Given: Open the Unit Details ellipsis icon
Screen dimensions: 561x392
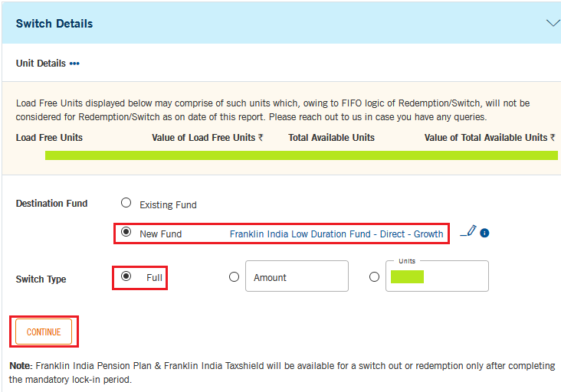Looking at the screenshot, I should click(74, 64).
